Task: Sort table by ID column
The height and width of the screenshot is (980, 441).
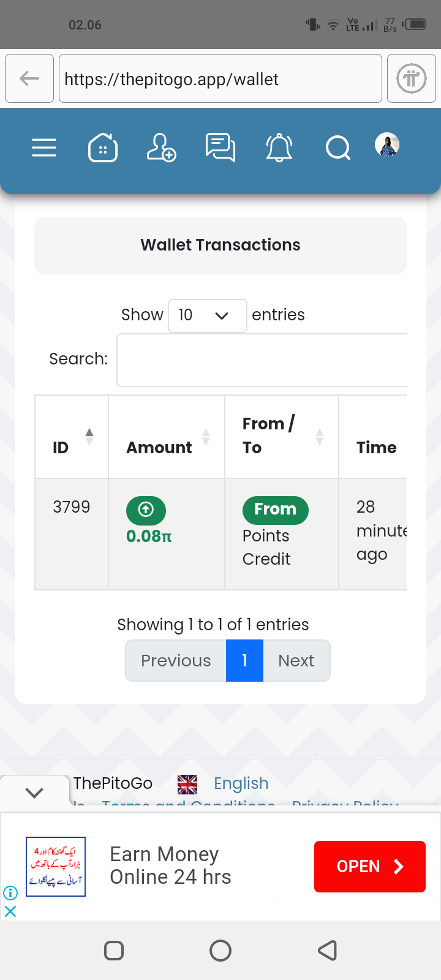Action: 72,437
